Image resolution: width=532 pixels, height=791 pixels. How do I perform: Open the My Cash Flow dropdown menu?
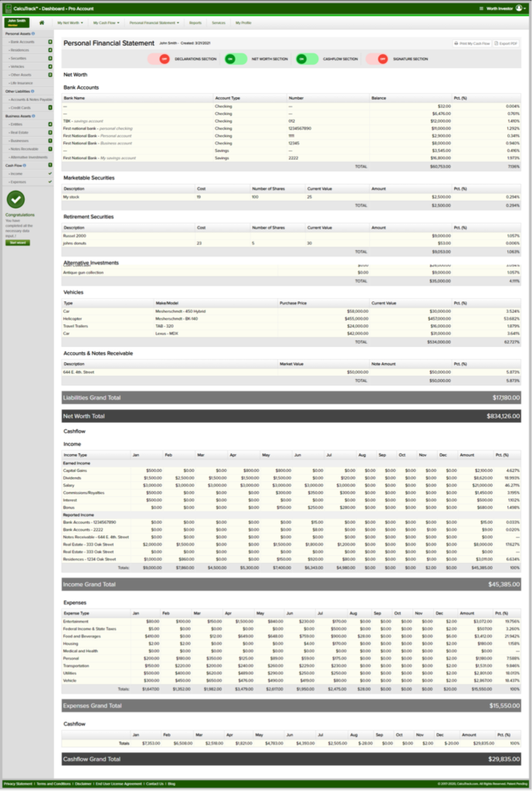107,22
